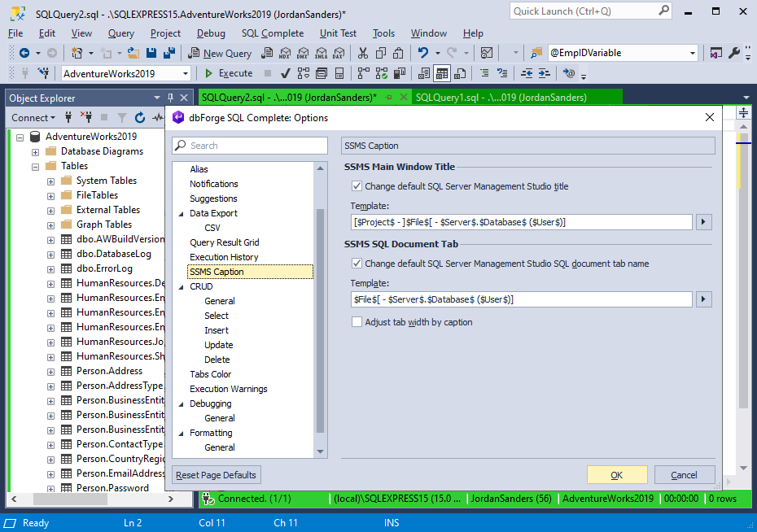The height and width of the screenshot is (532, 757).
Task: Click the Filter icon in Object Explorer
Action: pyautogui.click(x=122, y=117)
